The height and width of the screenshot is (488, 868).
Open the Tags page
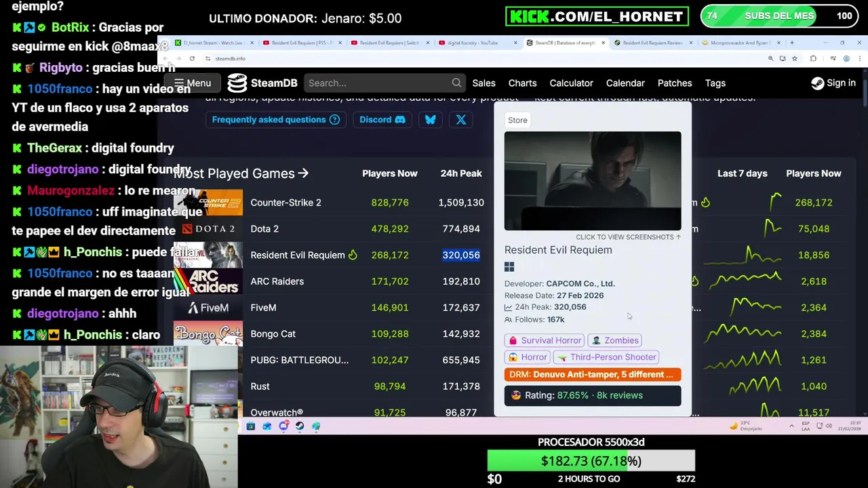(715, 83)
